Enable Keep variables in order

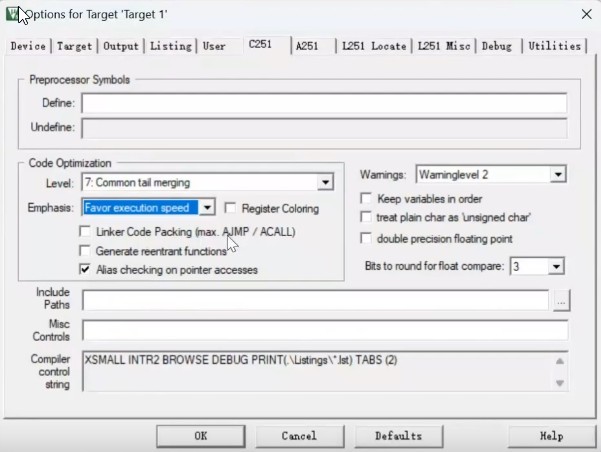point(367,198)
